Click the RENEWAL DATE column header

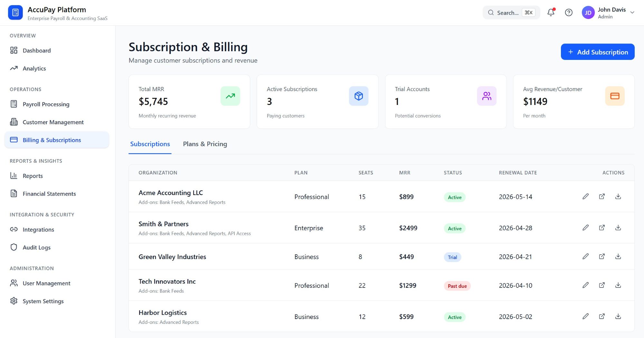(x=518, y=173)
